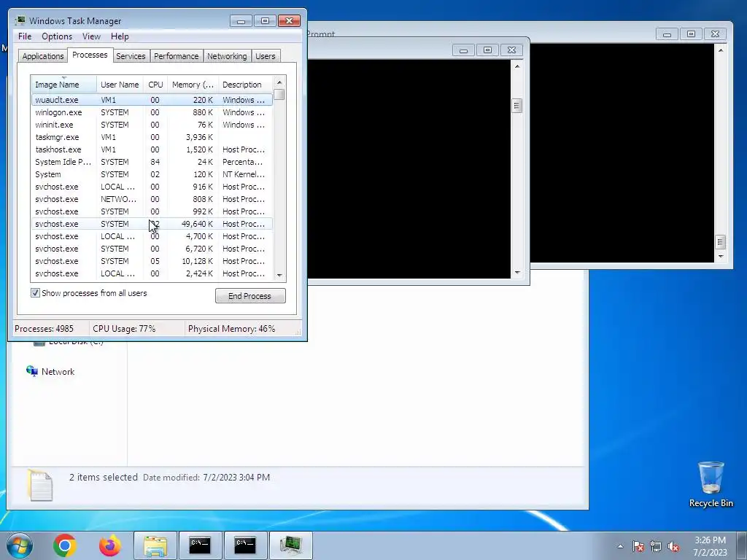Switch to the Users tab
The width and height of the screenshot is (747, 560).
pos(266,56)
